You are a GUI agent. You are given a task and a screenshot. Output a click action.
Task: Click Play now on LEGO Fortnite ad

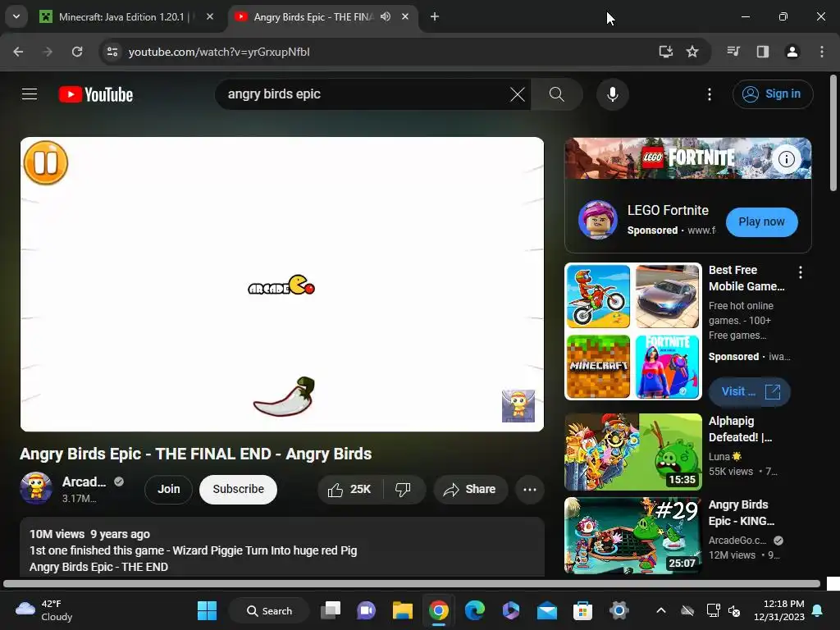(761, 221)
